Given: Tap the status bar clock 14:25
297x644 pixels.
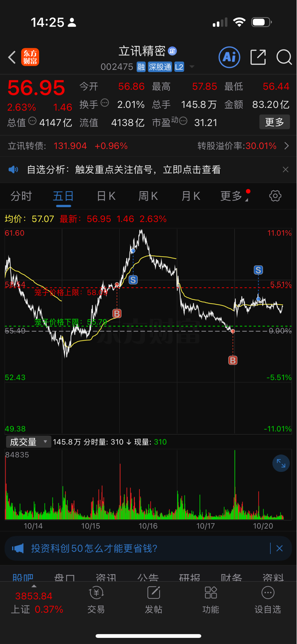Looking at the screenshot, I should coord(48,22).
